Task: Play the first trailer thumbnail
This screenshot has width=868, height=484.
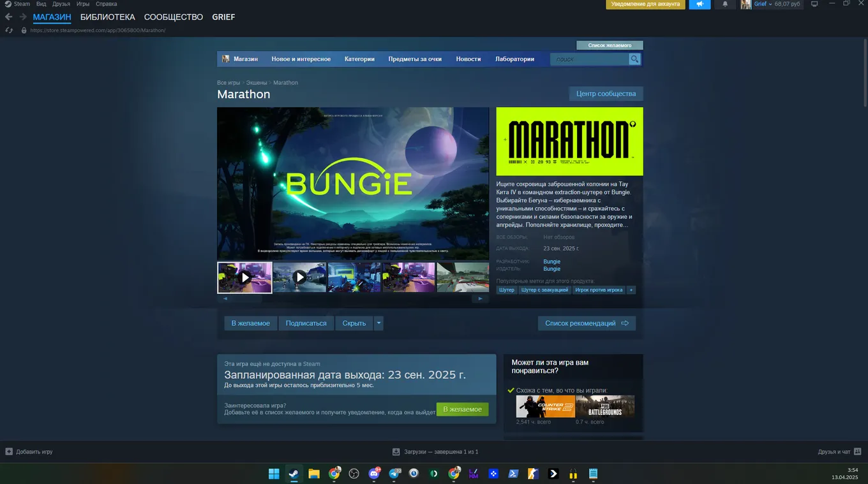Action: coord(244,277)
